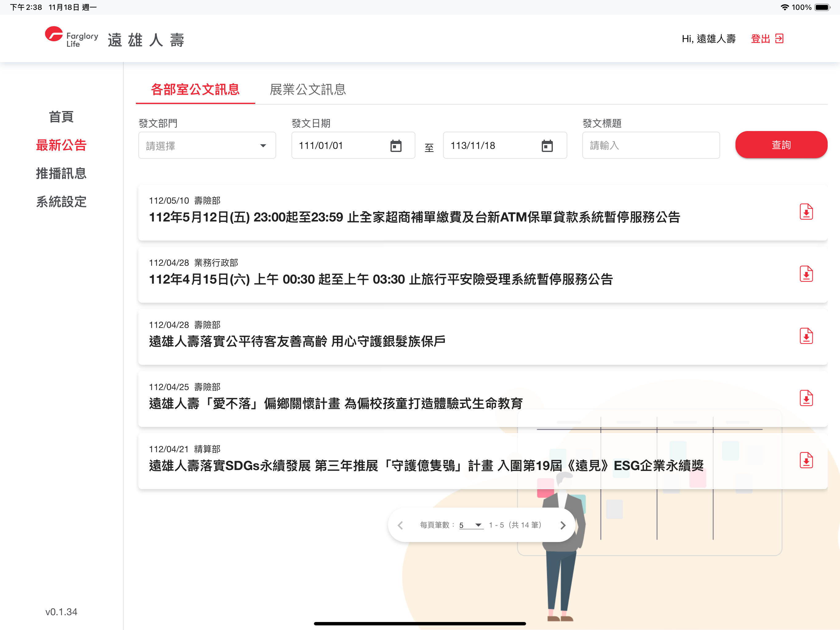
Task: Download the 旅行平安險受理系統 announcement file
Action: [806, 274]
